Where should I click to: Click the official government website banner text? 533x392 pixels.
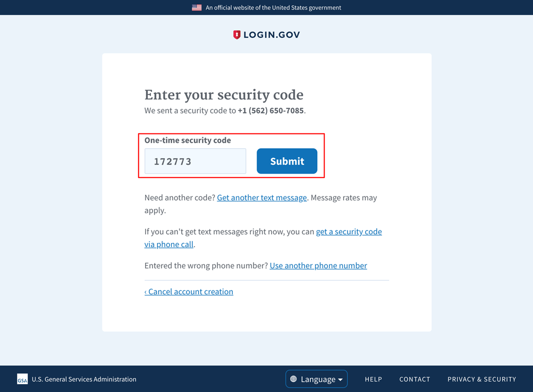click(x=273, y=7)
